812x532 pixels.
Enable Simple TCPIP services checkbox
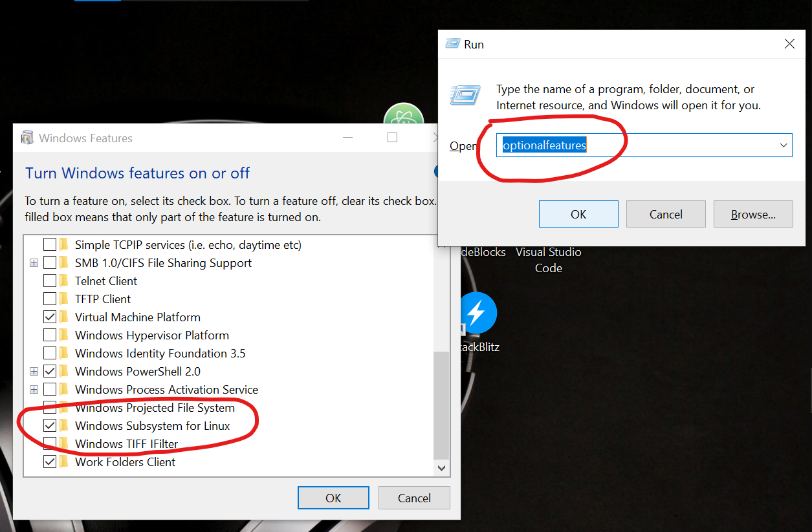coord(50,245)
